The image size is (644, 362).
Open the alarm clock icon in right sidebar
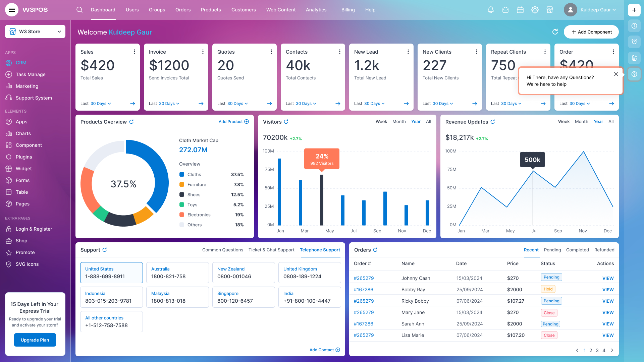(634, 42)
